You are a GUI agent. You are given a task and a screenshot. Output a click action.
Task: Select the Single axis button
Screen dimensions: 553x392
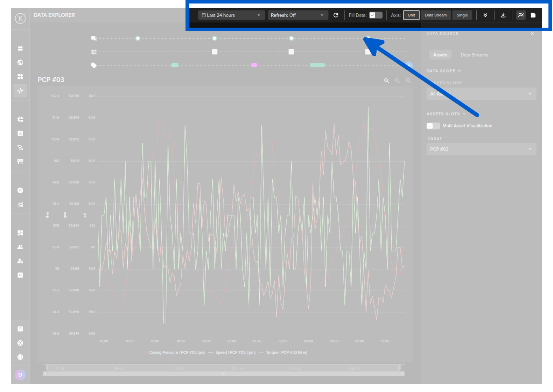pyautogui.click(x=462, y=15)
